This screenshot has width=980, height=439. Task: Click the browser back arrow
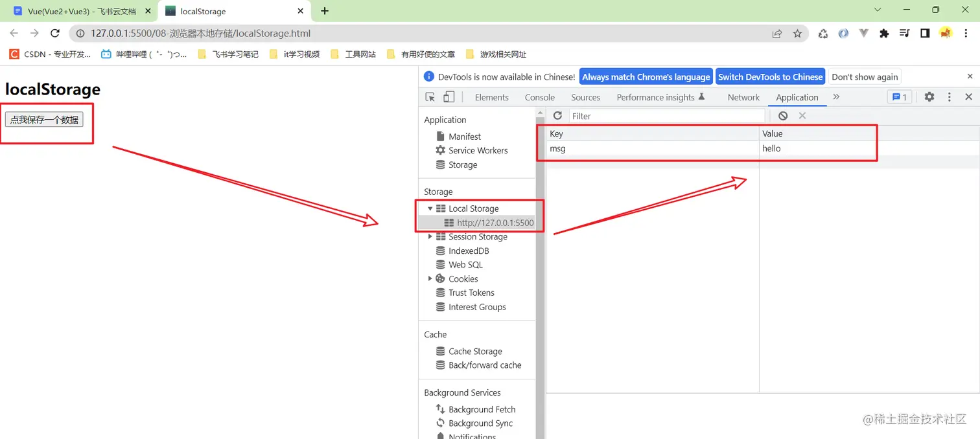click(x=14, y=34)
